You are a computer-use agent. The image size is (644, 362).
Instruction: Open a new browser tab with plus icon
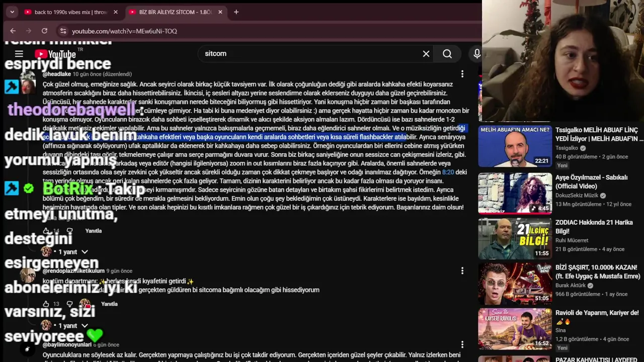point(236,12)
